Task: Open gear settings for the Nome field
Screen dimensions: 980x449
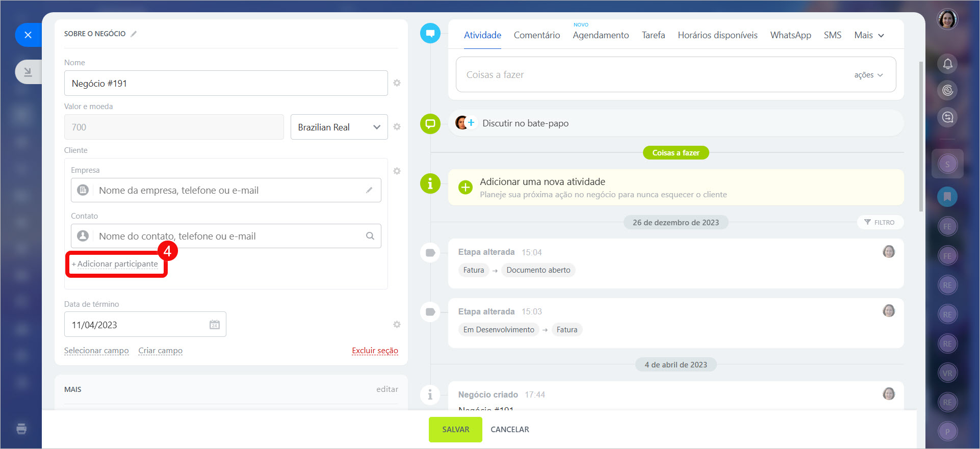Action: [x=397, y=83]
